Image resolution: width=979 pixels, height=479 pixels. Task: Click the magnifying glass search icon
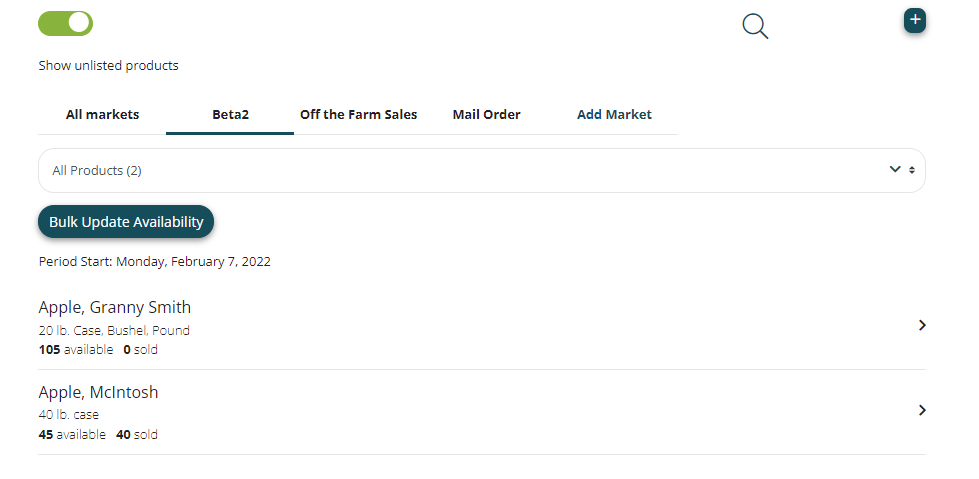(x=755, y=26)
